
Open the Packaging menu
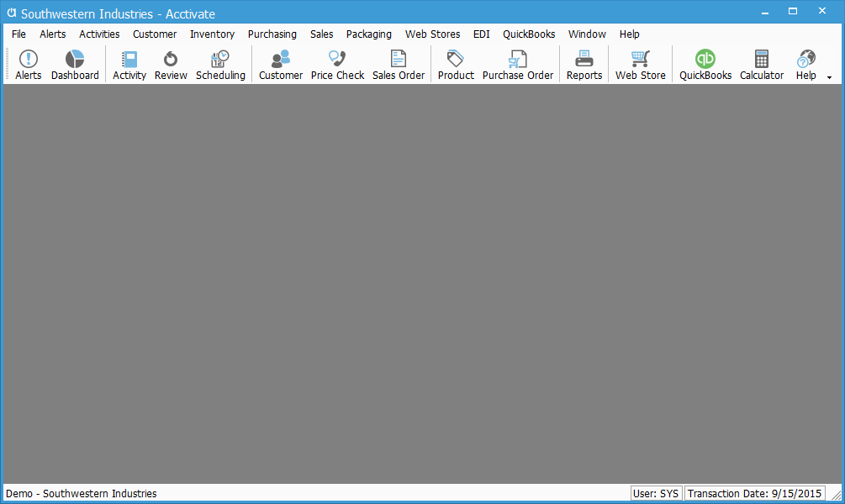pyautogui.click(x=368, y=34)
